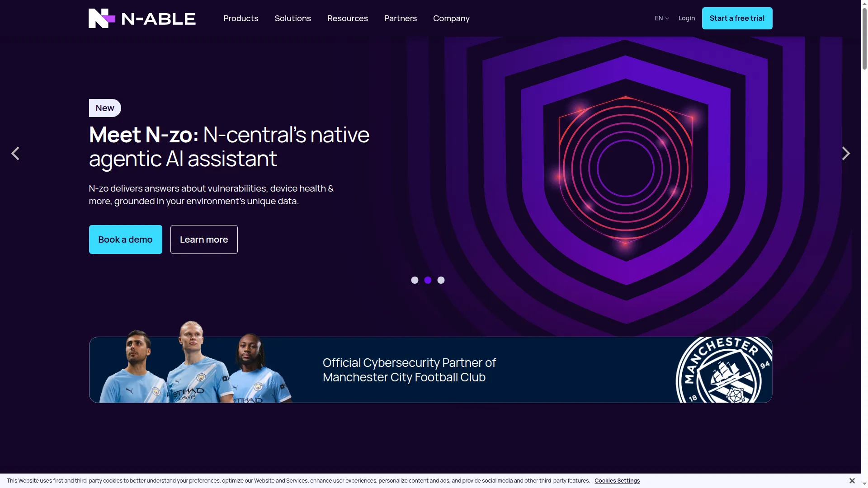This screenshot has width=868, height=488.
Task: Expand the Solutions menu
Action: pyautogui.click(x=293, y=19)
